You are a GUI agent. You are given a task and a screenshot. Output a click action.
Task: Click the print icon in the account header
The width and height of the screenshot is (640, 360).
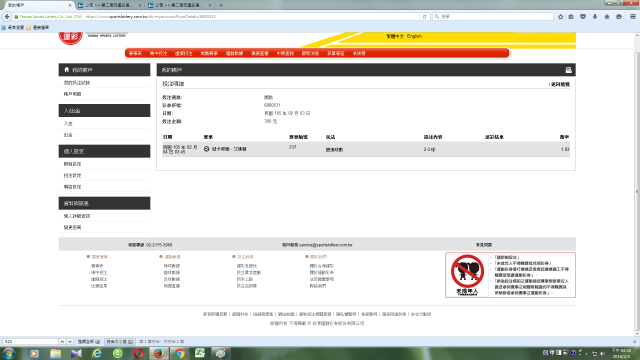click(x=568, y=70)
